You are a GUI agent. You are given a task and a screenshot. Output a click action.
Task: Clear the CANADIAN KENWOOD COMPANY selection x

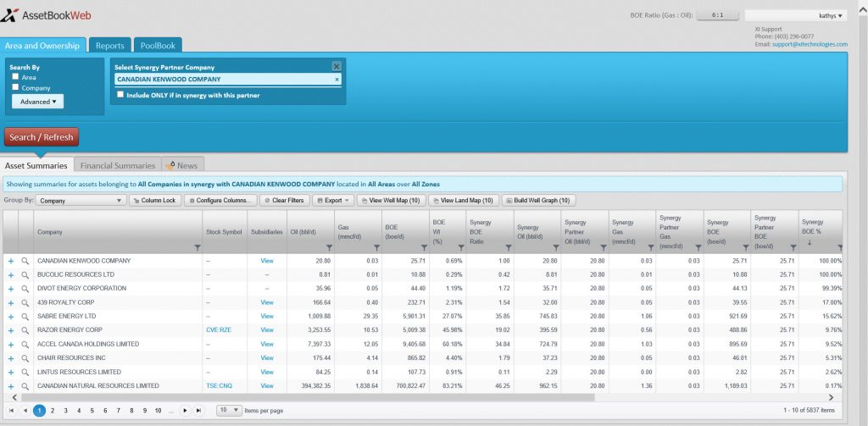(x=337, y=80)
